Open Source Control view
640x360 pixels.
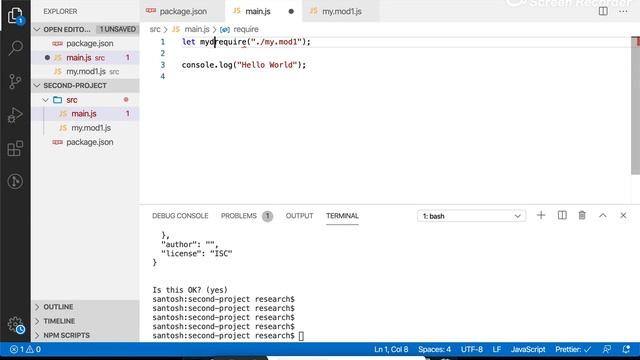(15, 82)
